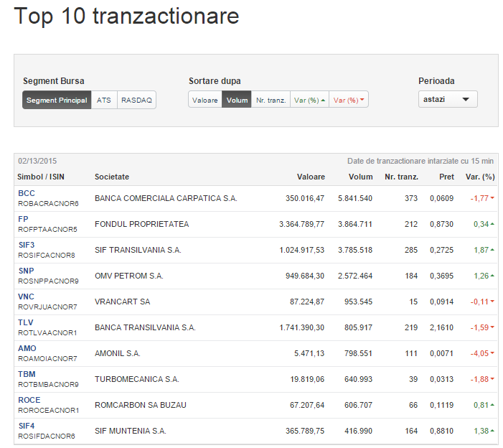Click the Simbol / ISIN column header
503x448 pixels.
coord(41,177)
